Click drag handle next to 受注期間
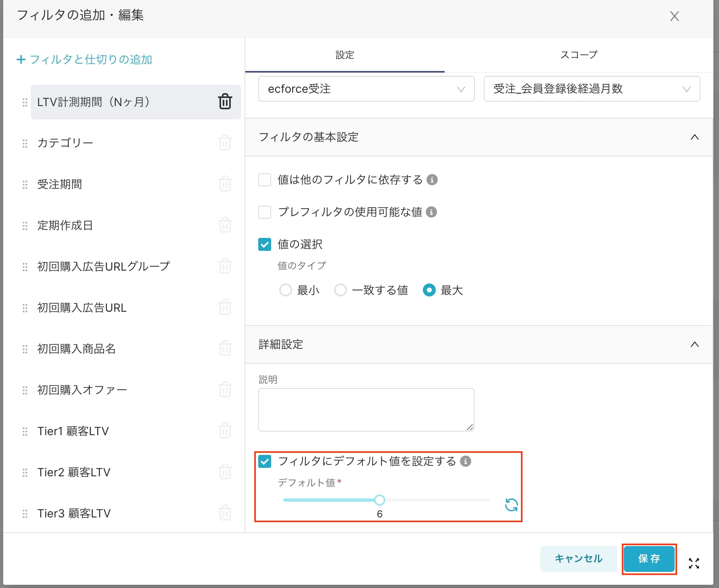This screenshot has height=588, width=719. pyautogui.click(x=25, y=185)
